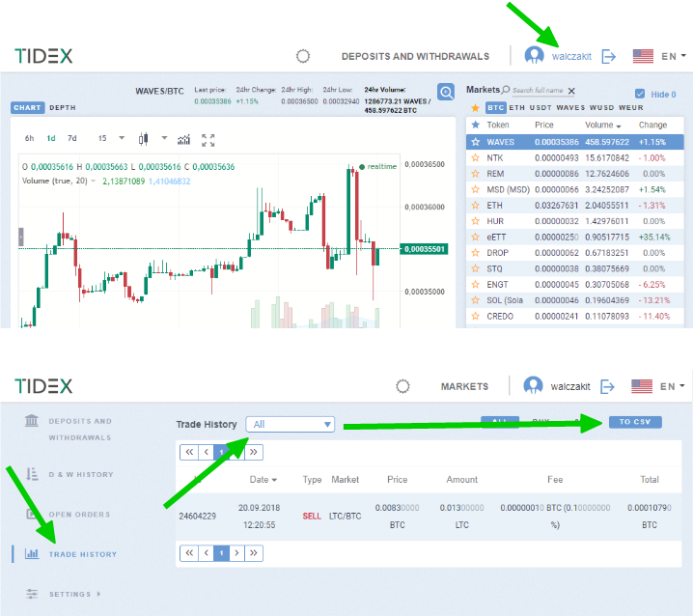Export trades with TO CSV button
The height and width of the screenshot is (616, 693).
pos(635,422)
